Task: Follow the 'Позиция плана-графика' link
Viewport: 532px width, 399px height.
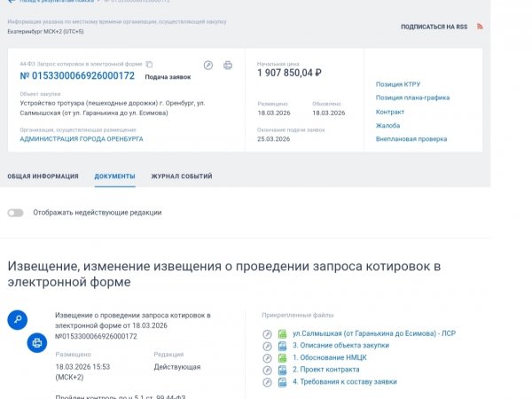Action: 412,98
